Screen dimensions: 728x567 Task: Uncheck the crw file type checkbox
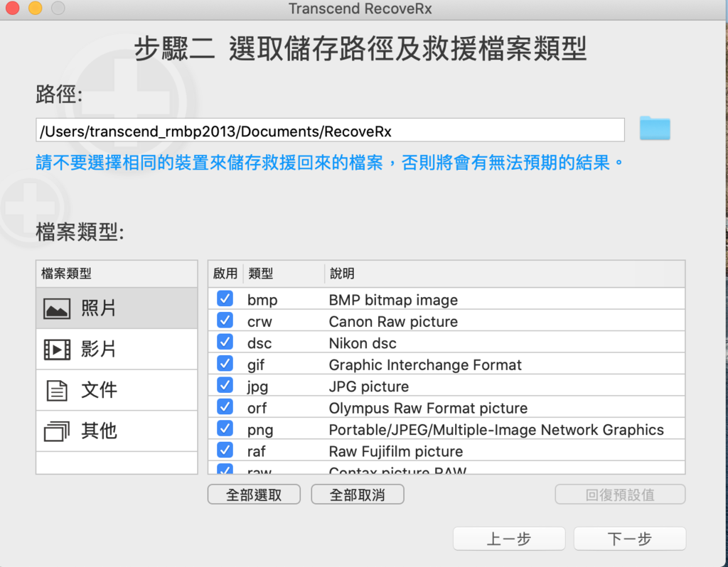[225, 320]
